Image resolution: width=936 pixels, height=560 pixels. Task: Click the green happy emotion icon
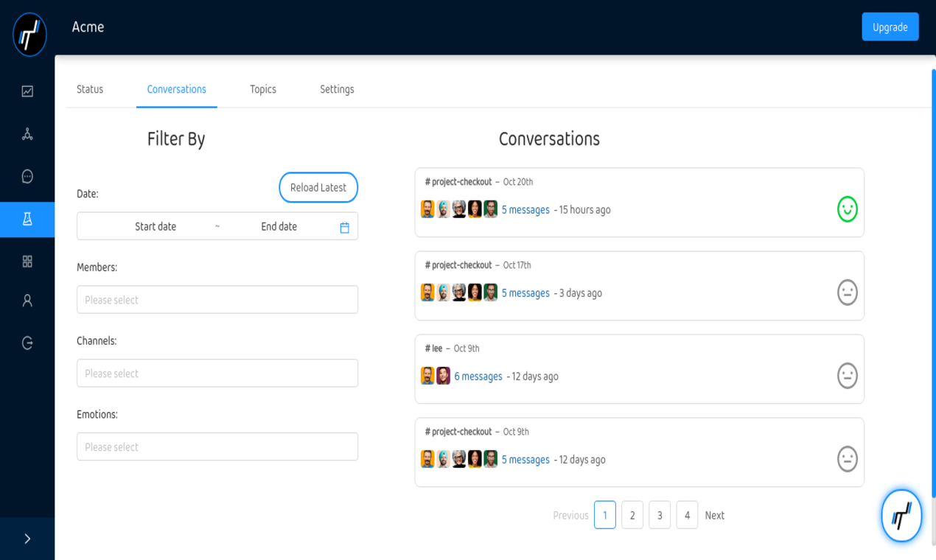(x=847, y=209)
